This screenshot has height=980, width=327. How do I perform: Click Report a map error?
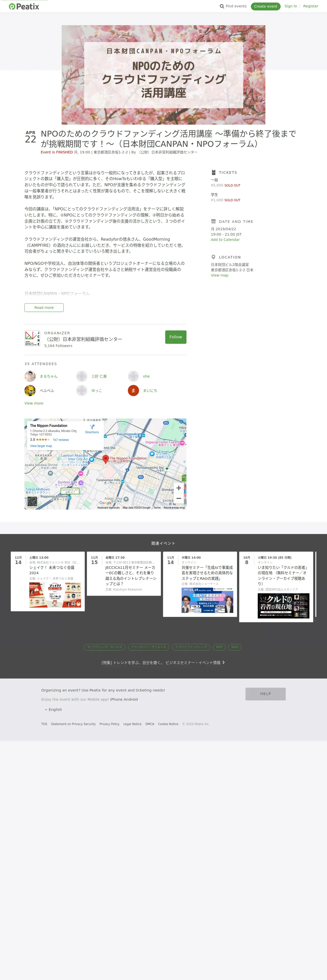tap(174, 508)
